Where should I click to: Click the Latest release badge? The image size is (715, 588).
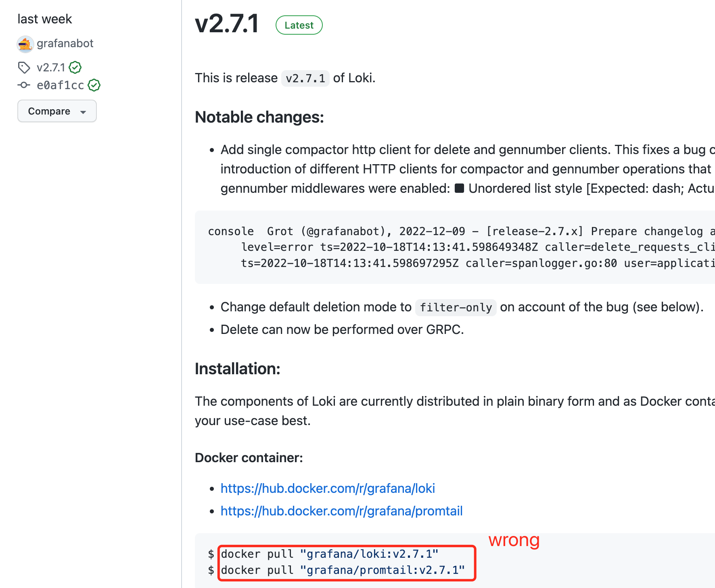(x=299, y=25)
